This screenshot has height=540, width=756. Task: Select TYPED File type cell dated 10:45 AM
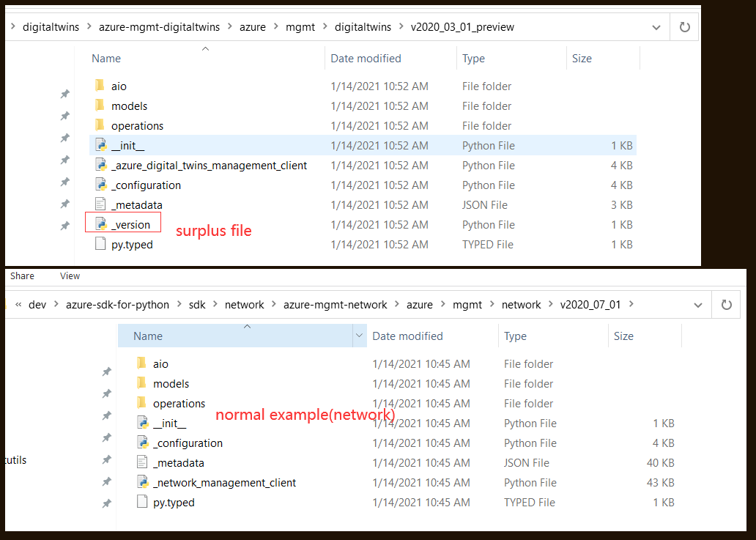[530, 503]
